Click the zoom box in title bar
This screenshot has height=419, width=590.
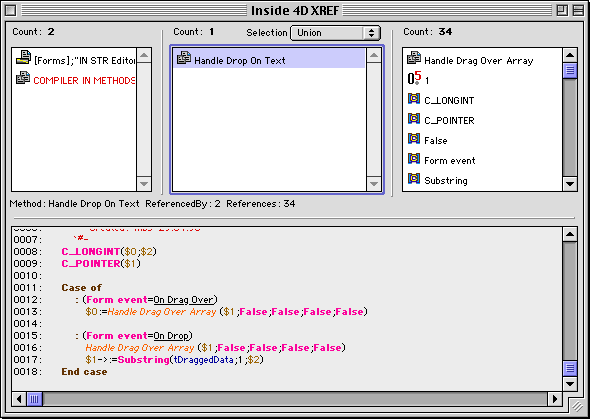[x=562, y=10]
